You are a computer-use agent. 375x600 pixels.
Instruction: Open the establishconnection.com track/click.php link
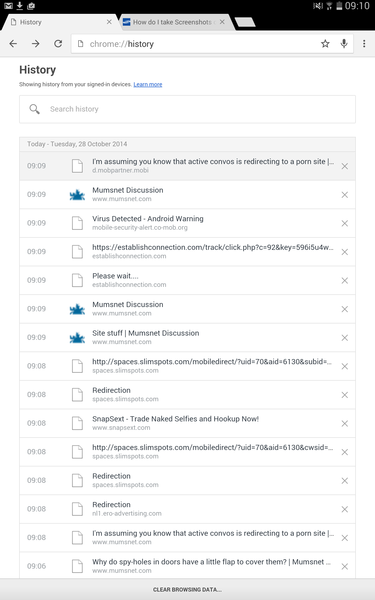click(x=213, y=247)
